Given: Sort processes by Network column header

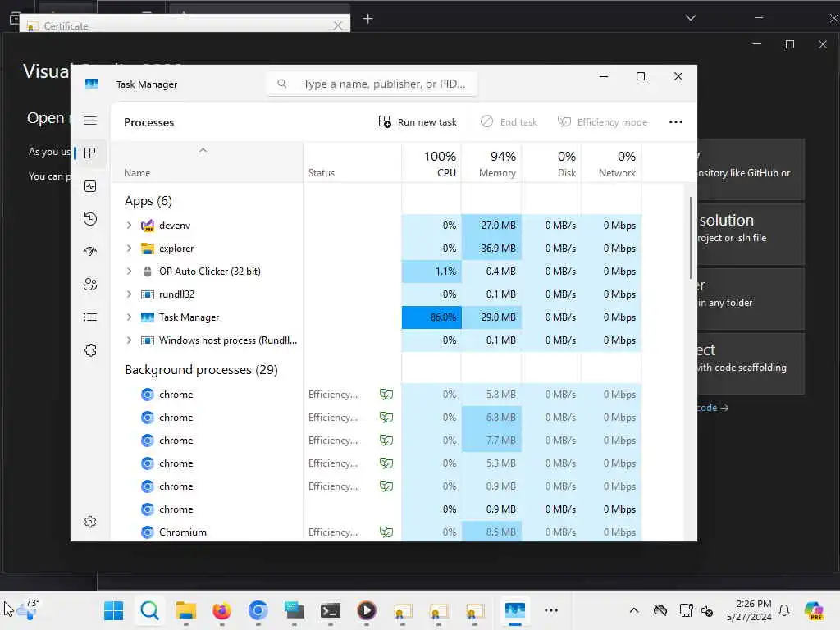Looking at the screenshot, I should point(612,163).
